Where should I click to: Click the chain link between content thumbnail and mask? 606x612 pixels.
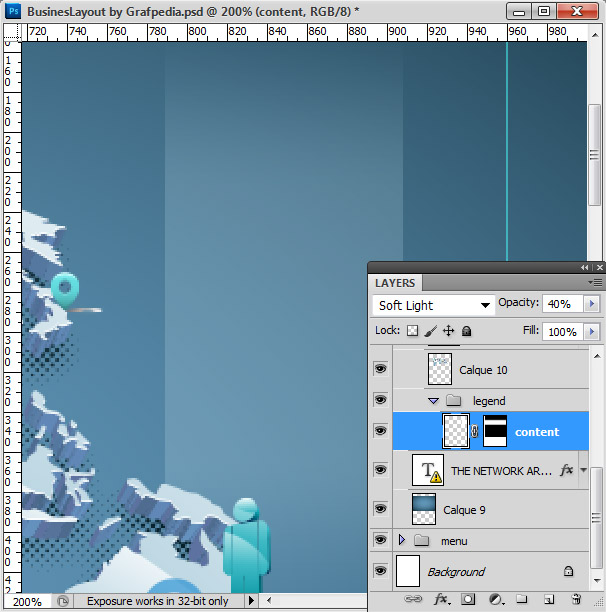pos(474,431)
